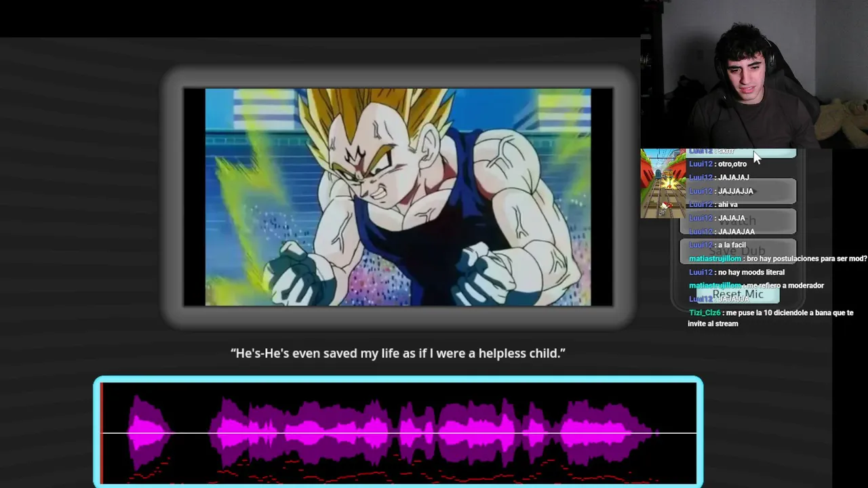Click the chat message "a la facil"
Screen dimensions: 868x488
pos(732,245)
